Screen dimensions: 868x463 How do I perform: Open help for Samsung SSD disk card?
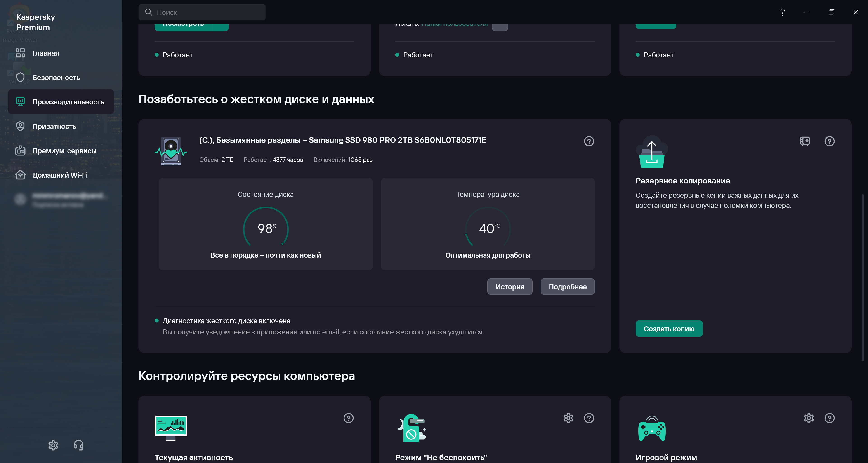[589, 141]
